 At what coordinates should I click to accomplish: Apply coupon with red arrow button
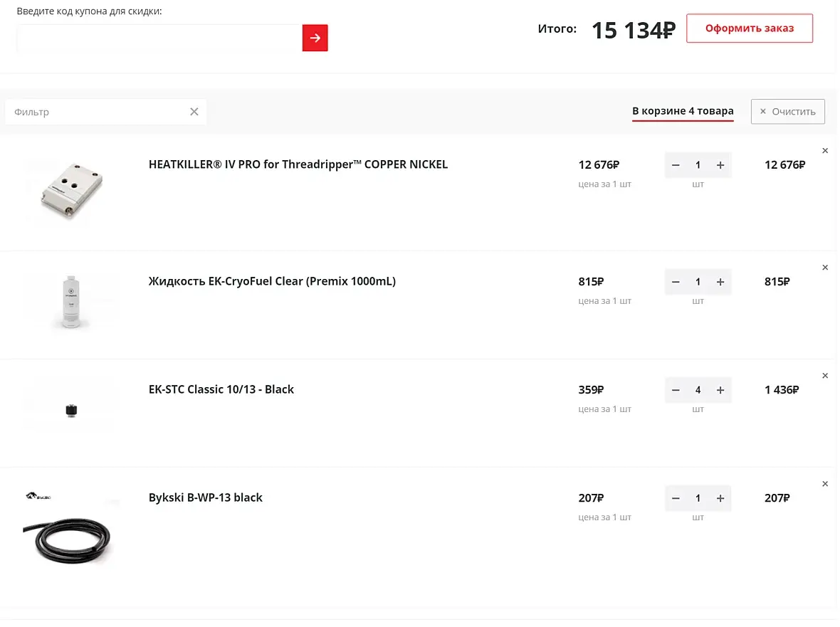click(x=315, y=38)
